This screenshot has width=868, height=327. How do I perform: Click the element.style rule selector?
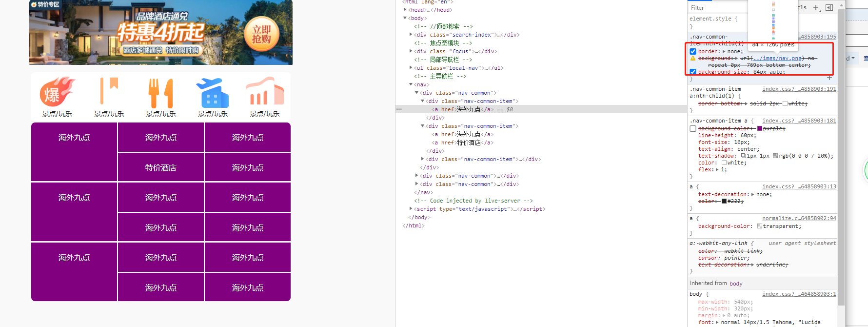pyautogui.click(x=710, y=19)
